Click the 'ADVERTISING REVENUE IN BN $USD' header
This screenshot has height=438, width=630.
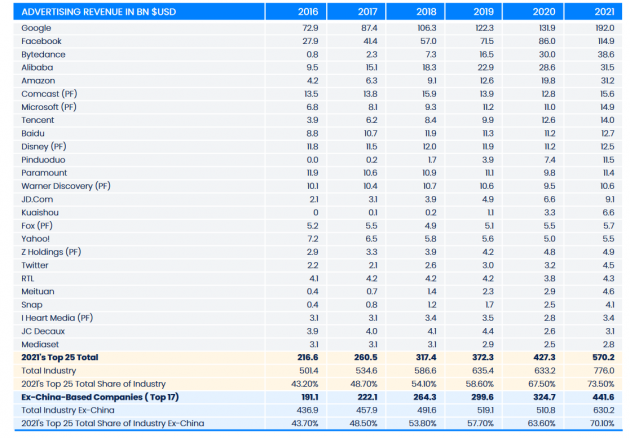click(98, 12)
